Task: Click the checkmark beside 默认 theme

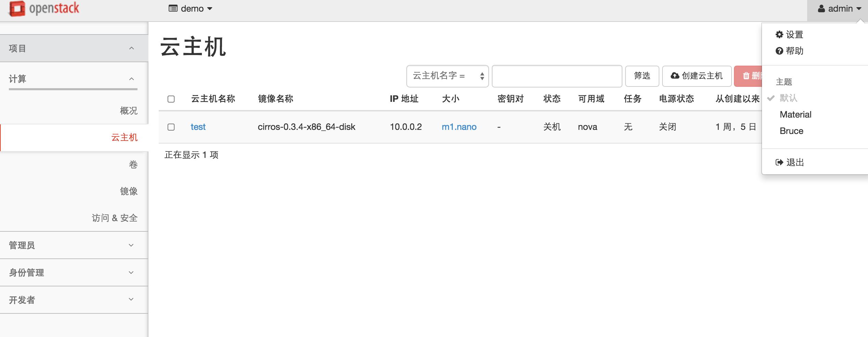Action: (x=771, y=98)
